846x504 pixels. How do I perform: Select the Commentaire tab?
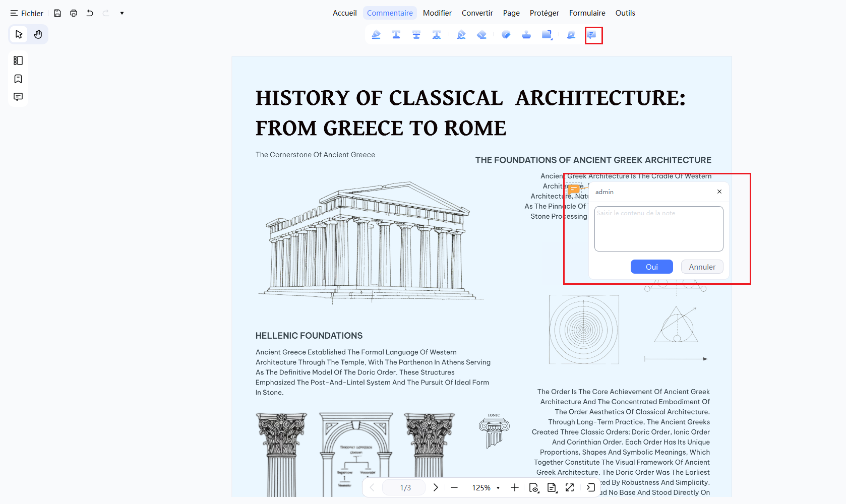coord(390,13)
